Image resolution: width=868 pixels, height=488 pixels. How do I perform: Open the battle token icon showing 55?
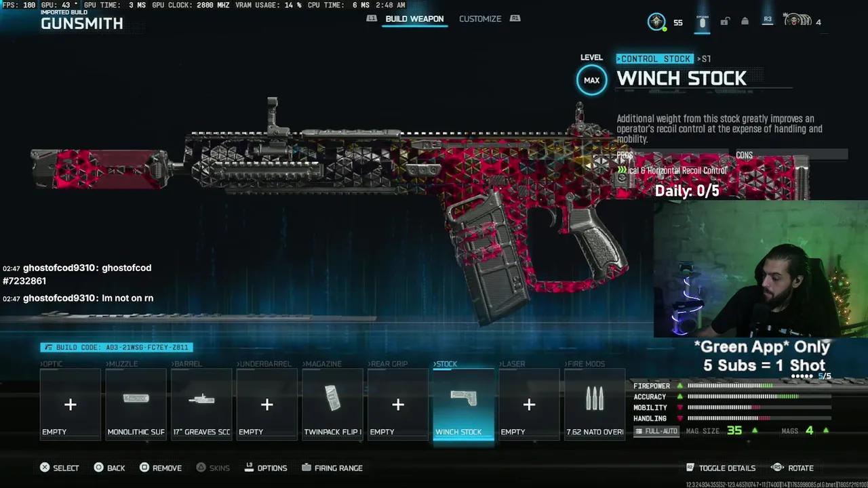click(656, 22)
